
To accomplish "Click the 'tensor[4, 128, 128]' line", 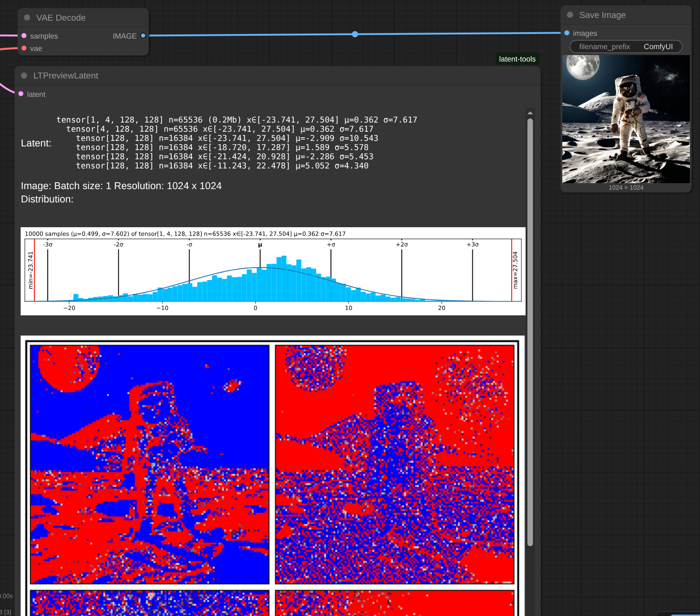I will click(x=220, y=129).
